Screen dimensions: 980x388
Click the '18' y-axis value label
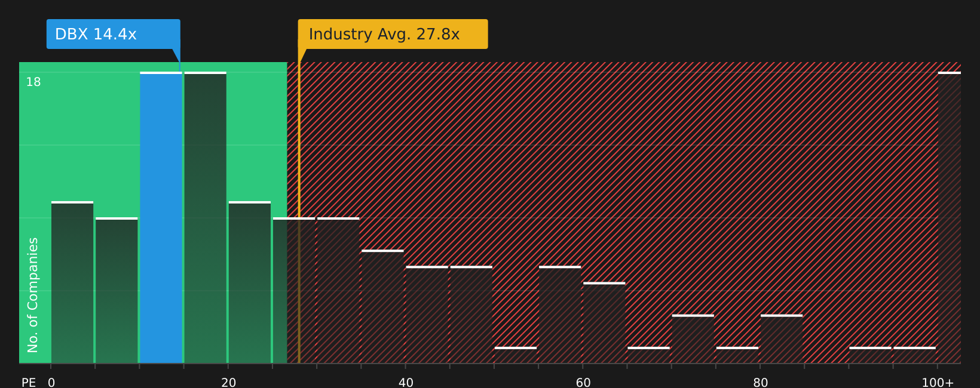tap(33, 82)
